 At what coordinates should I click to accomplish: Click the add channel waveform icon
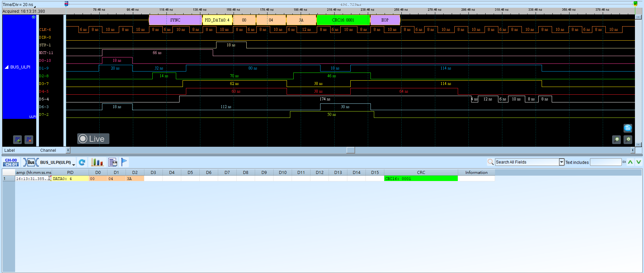pyautogui.click(x=17, y=139)
